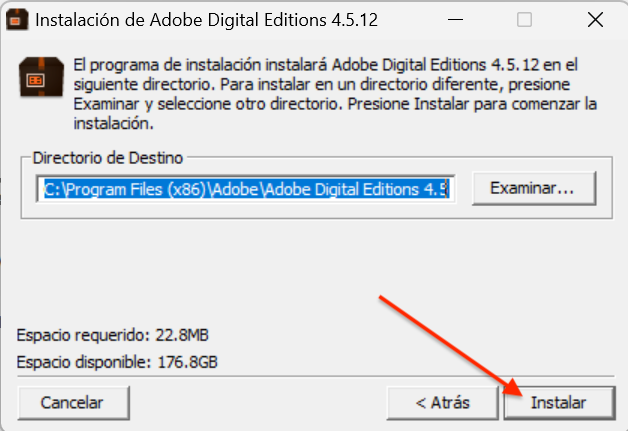This screenshot has height=431, width=628.
Task: Click the Espacio disponible: 176.8GB label
Action: point(117,362)
